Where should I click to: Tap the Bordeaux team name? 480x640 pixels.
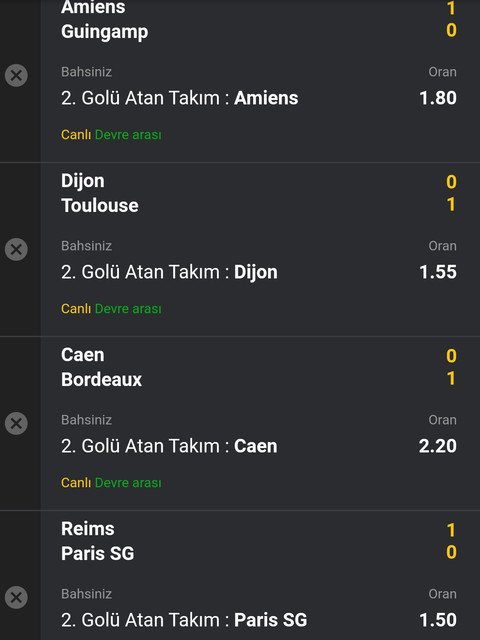(x=101, y=379)
